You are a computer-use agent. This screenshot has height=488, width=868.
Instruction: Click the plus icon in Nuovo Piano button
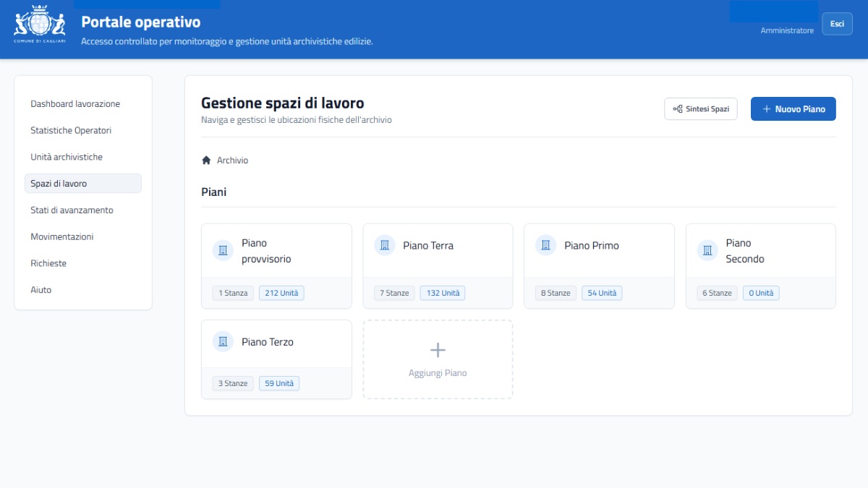click(x=767, y=109)
